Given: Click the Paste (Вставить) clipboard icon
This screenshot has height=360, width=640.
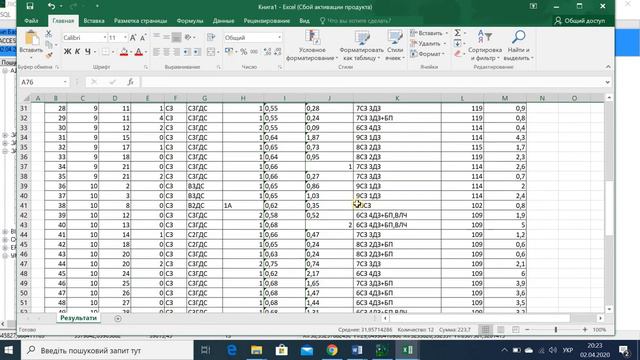Looking at the screenshot, I should tap(31, 38).
